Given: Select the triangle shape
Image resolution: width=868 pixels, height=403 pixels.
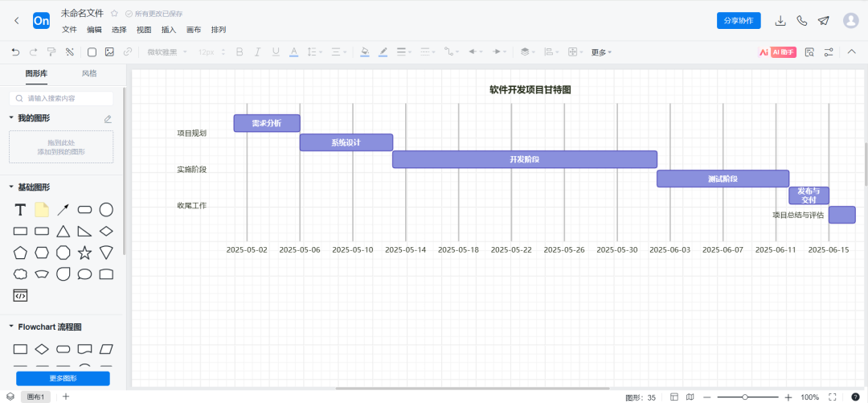Looking at the screenshot, I should (x=63, y=231).
